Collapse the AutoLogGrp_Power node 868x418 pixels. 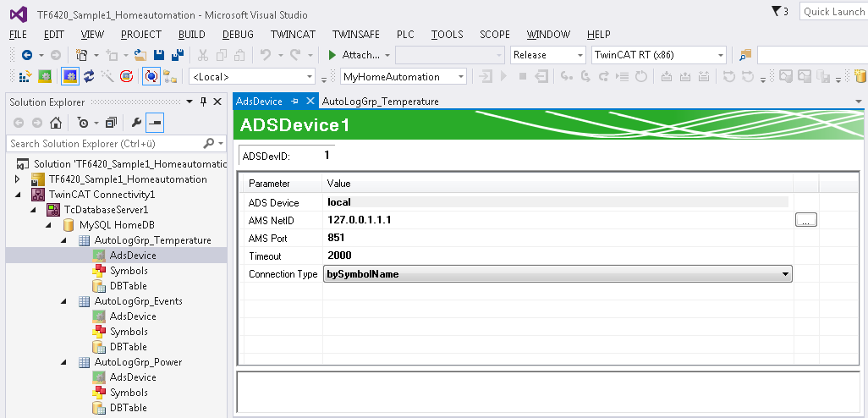(63, 362)
